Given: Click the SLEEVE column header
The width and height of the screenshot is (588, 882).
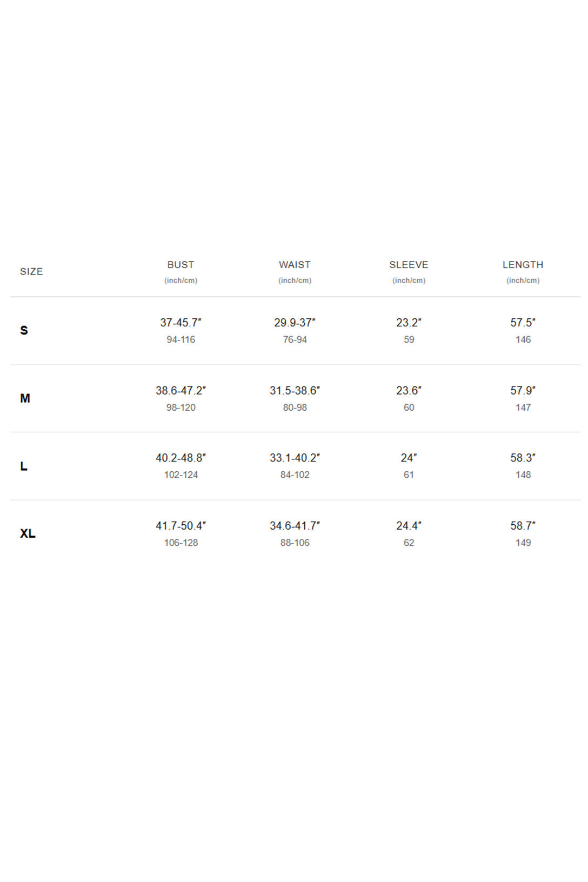Looking at the screenshot, I should tap(409, 265).
